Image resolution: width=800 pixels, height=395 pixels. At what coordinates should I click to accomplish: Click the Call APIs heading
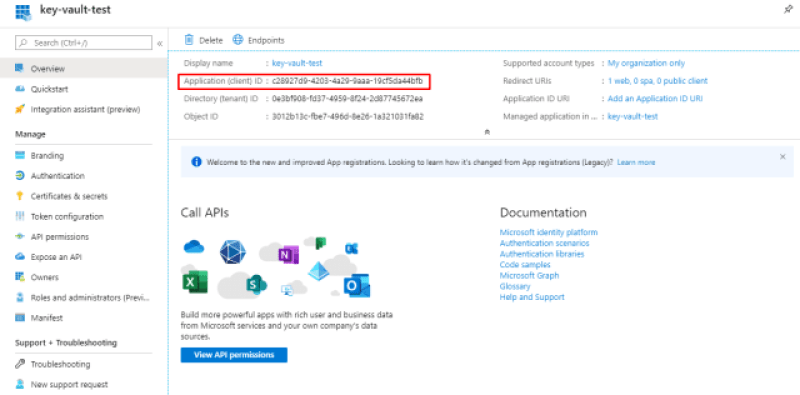point(205,212)
